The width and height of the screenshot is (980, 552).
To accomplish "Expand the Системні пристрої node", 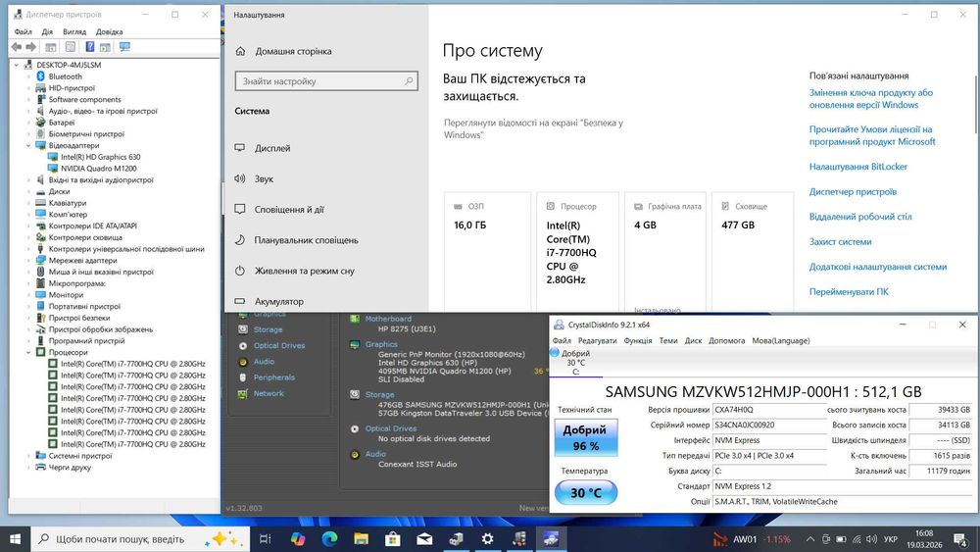I will (28, 456).
